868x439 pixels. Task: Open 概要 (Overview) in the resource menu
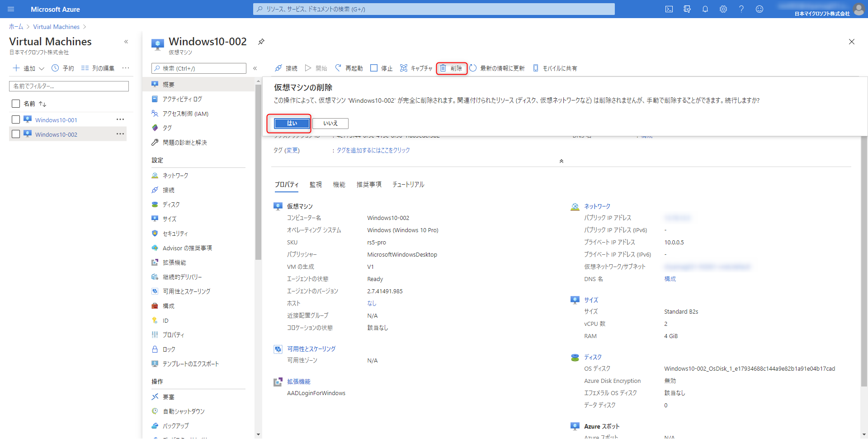[199, 85]
